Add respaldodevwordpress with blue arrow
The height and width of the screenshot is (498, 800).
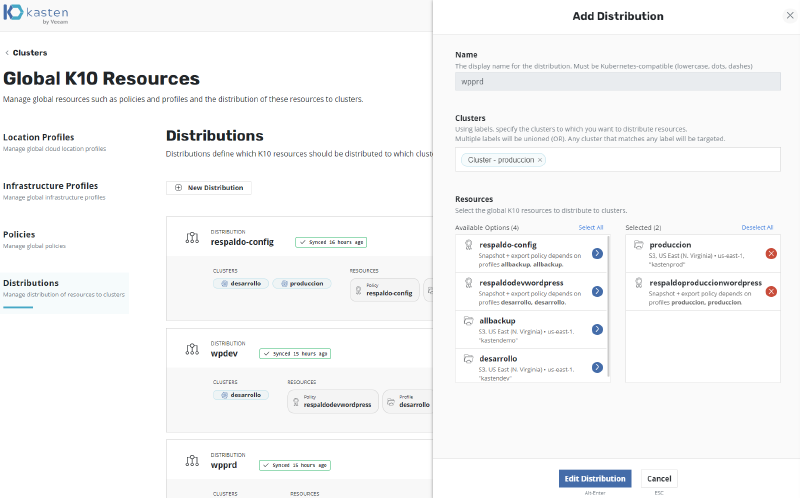(597, 291)
